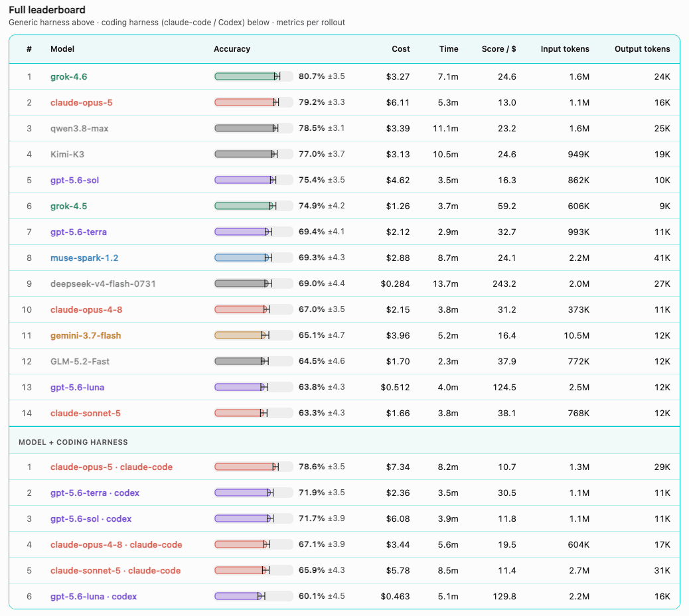
Task: Select the Kimi-K3 model name
Action: click(x=67, y=155)
